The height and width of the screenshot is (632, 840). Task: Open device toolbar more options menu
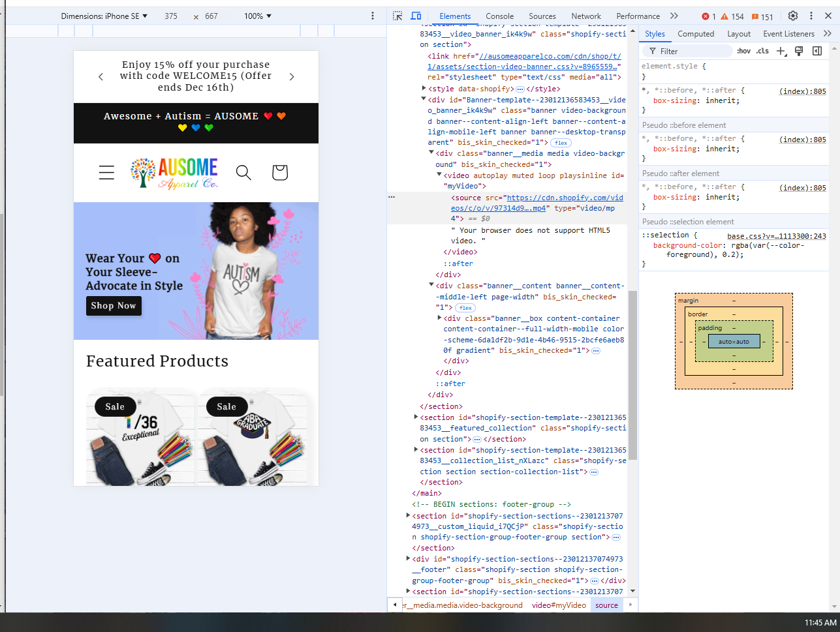(373, 16)
